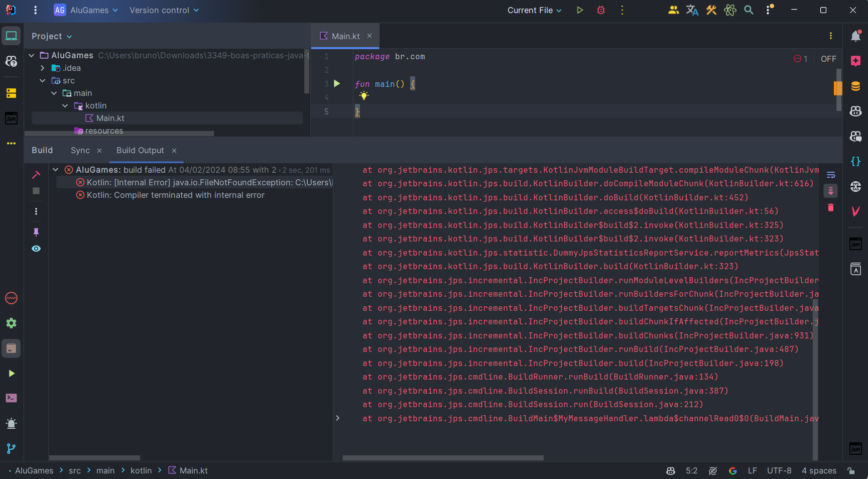The height and width of the screenshot is (479, 868).
Task: Open the main menu hamburger dots
Action: tap(35, 10)
